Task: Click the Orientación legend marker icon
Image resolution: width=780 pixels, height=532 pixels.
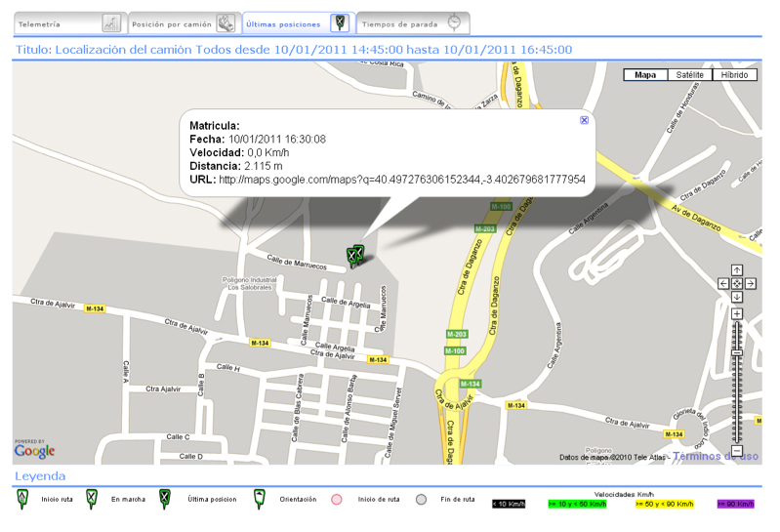Action: [259, 499]
